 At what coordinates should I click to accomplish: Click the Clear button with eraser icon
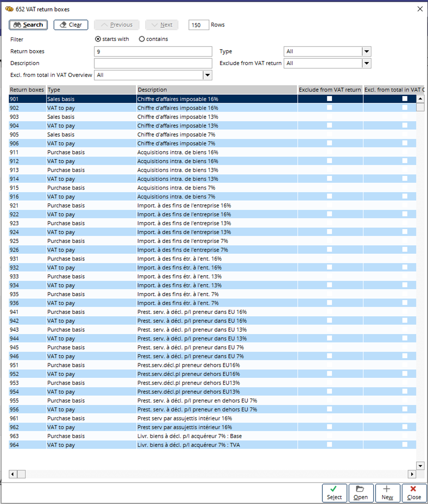[71, 25]
